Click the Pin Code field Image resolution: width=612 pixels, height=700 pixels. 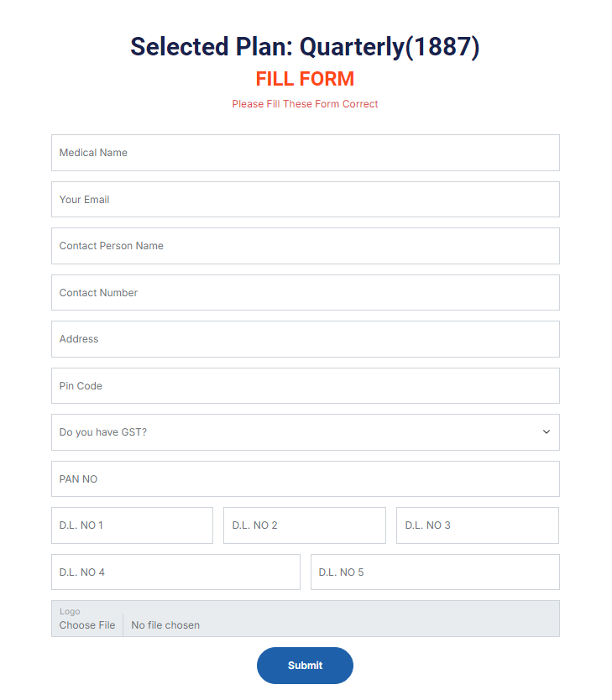coord(305,386)
